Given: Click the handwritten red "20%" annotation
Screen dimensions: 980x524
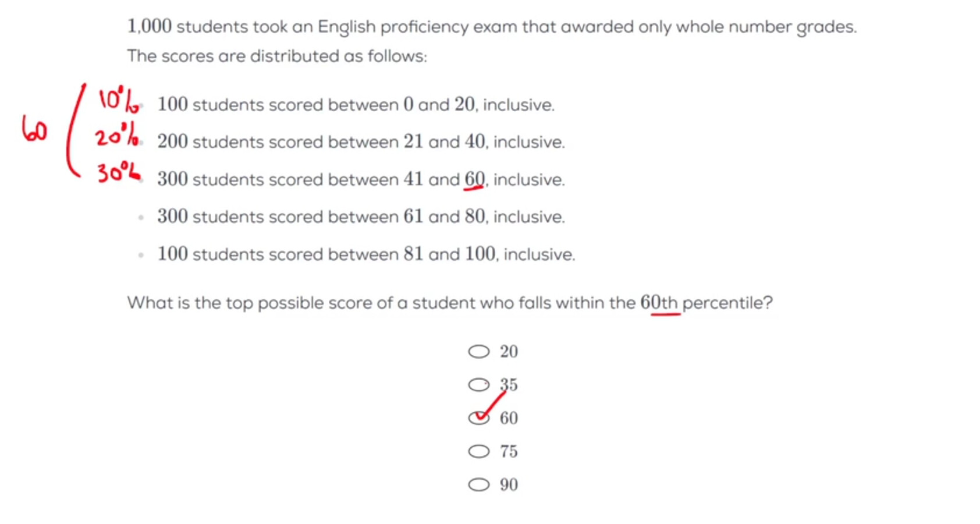Looking at the screenshot, I should pos(117,137).
